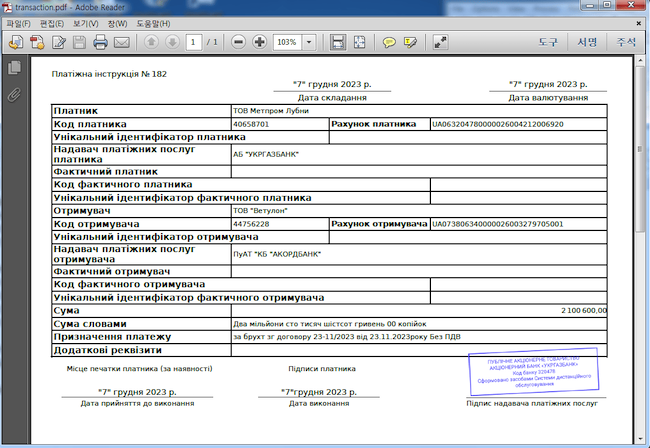The height and width of the screenshot is (448, 650).
Task: Open Page Thumbnails side panel
Action: coord(15,68)
